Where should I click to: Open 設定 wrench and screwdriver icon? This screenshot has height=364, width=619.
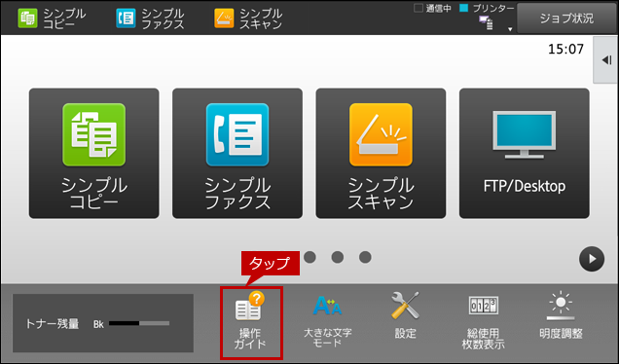coord(405,316)
